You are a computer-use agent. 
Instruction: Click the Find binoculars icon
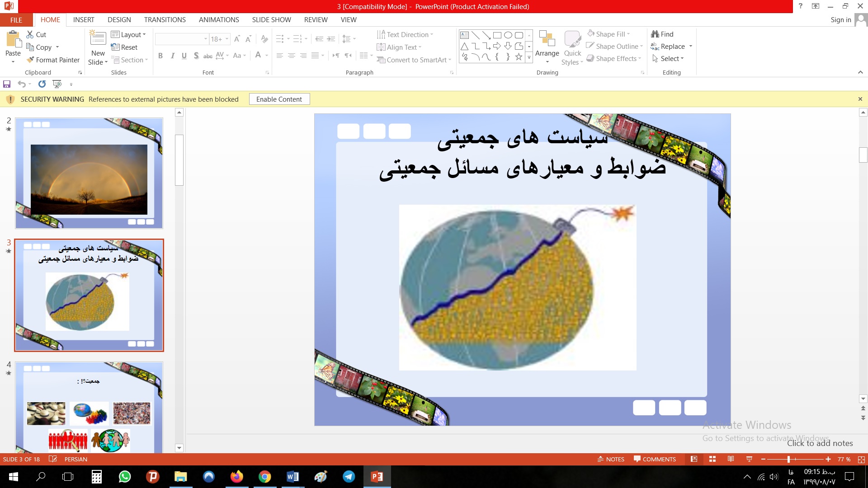point(655,34)
